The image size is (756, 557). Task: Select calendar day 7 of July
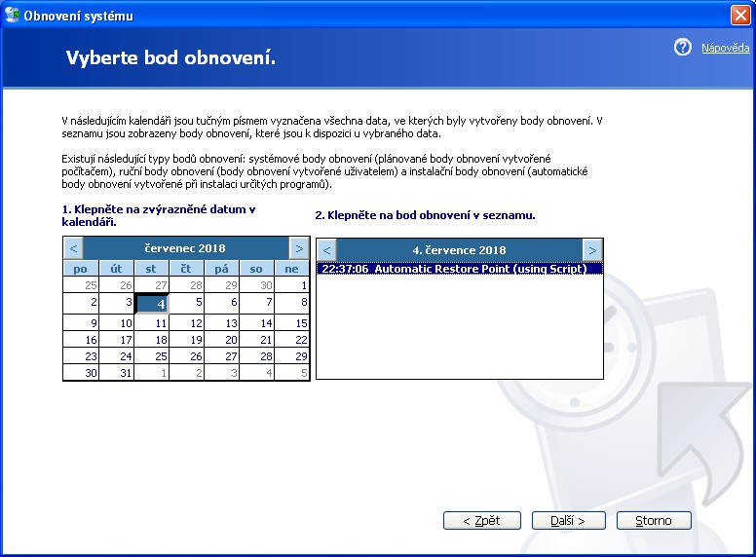(256, 302)
